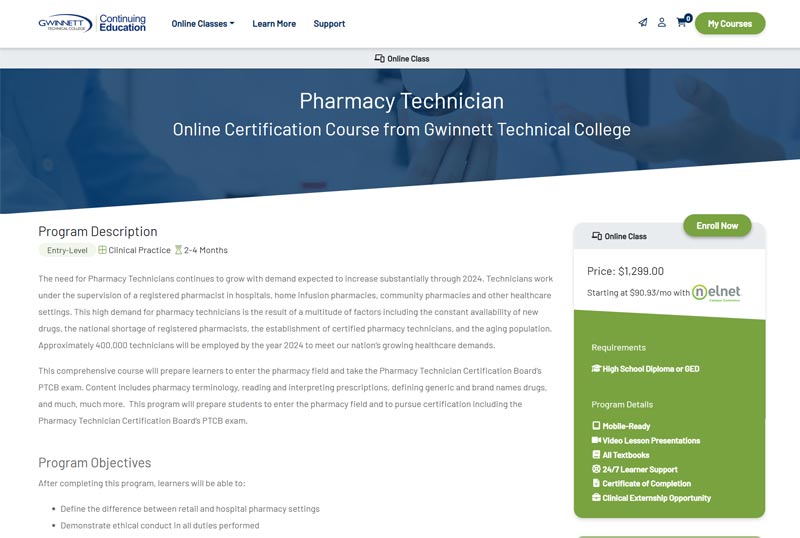Click the video camera lesson icon
Viewport: 800px width, 538px height.
596,440
